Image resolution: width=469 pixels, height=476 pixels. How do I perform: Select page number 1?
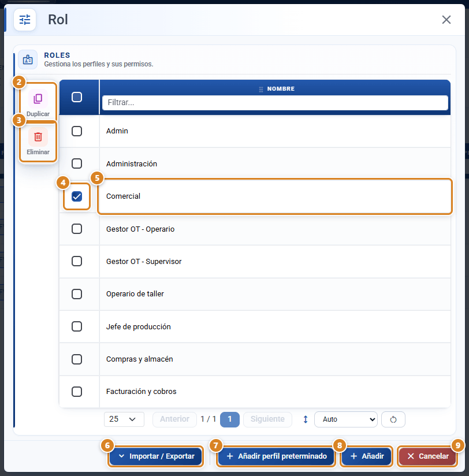230,419
